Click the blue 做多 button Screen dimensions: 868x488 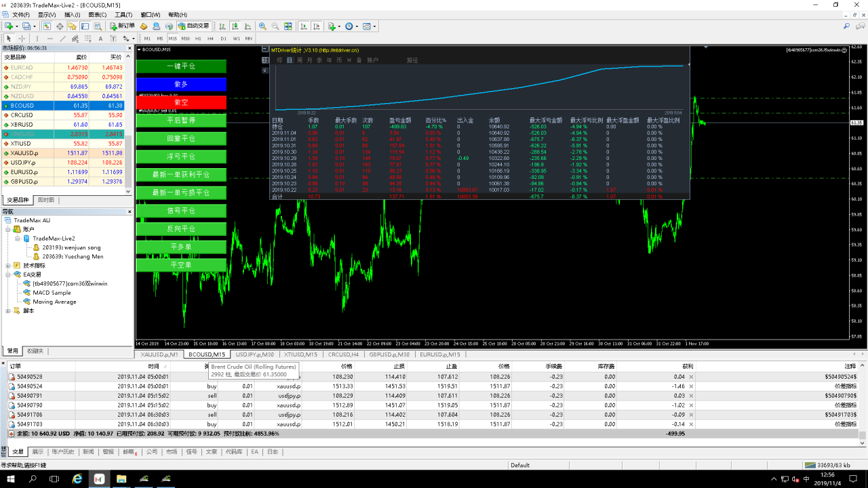click(181, 84)
